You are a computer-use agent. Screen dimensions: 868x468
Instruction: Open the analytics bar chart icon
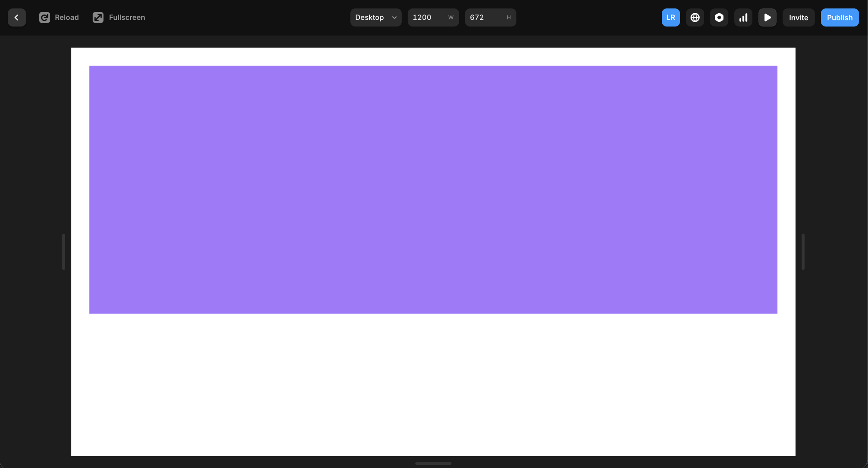[x=743, y=17]
